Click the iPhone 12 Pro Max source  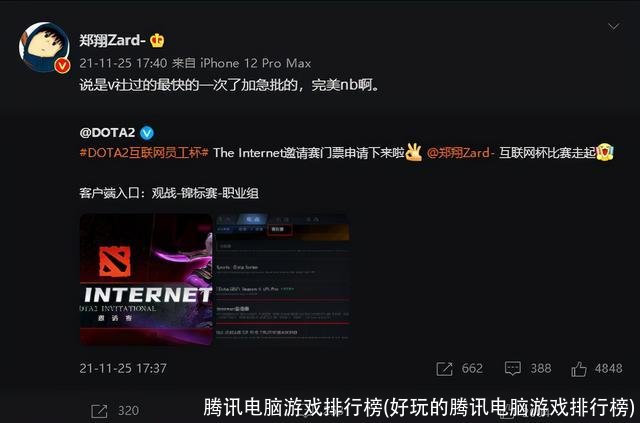pyautogui.click(x=256, y=63)
